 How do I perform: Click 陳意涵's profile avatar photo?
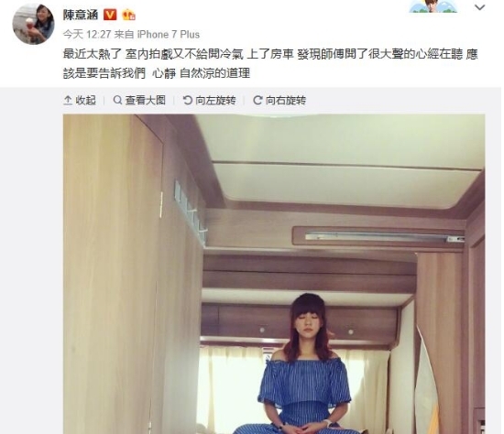tap(33, 24)
